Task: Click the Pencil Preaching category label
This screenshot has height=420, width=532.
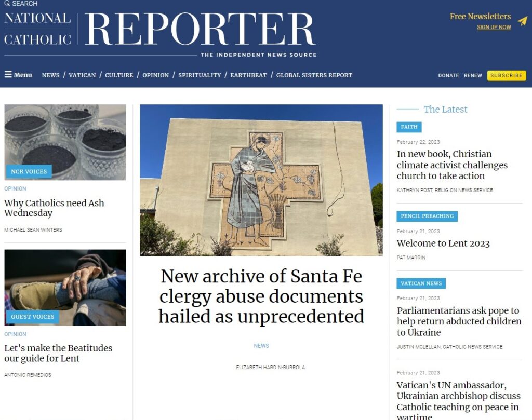Action: click(x=427, y=216)
